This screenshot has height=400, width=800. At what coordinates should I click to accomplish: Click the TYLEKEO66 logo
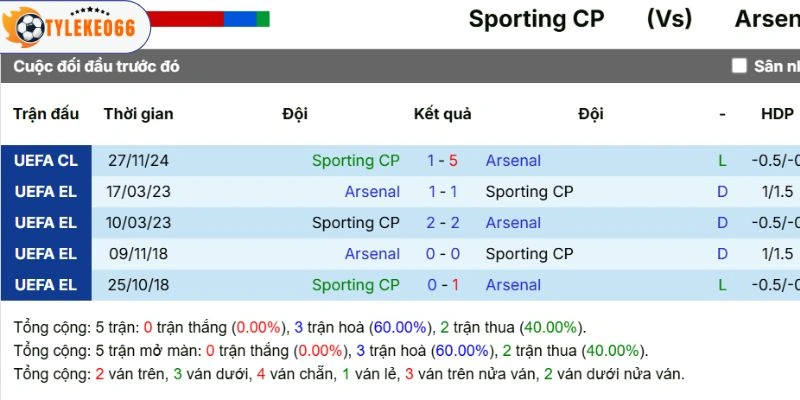[75, 25]
